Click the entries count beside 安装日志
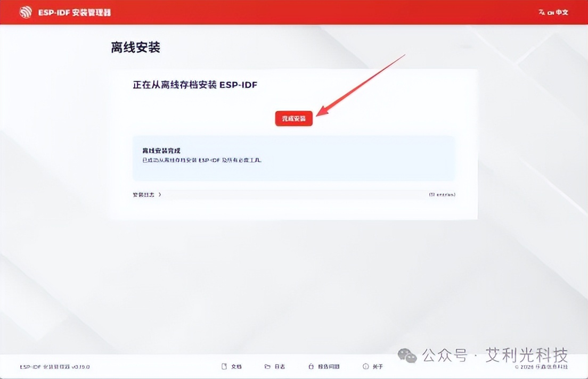Image resolution: width=588 pixels, height=379 pixels. tap(442, 195)
